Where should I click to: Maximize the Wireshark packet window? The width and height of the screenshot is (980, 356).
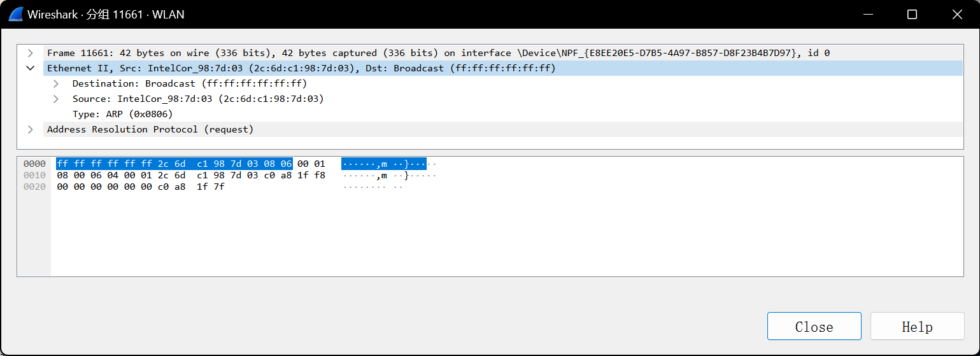coord(912,14)
